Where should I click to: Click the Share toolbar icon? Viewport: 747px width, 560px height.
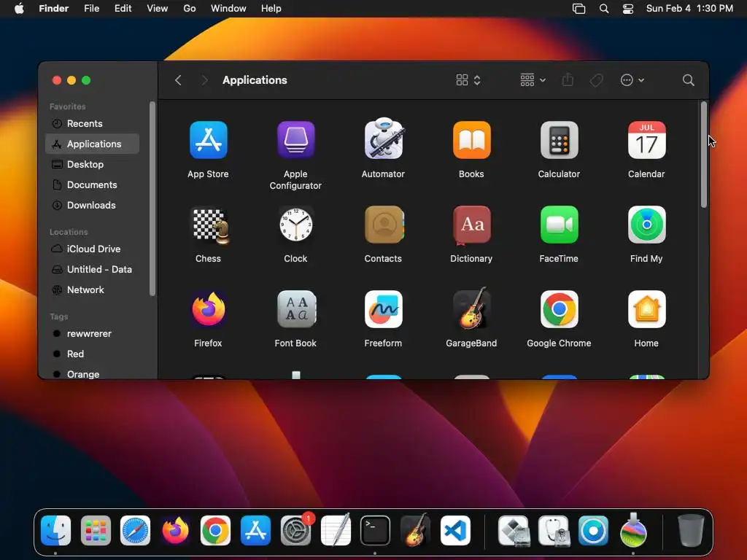(x=568, y=79)
